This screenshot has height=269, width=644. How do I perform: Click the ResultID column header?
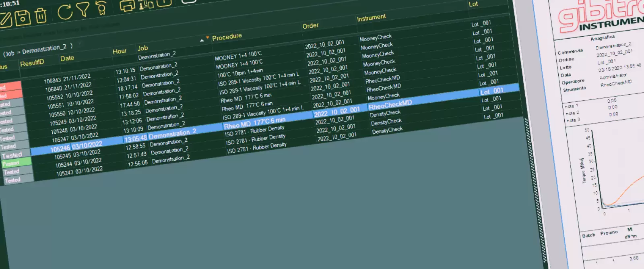pos(32,63)
